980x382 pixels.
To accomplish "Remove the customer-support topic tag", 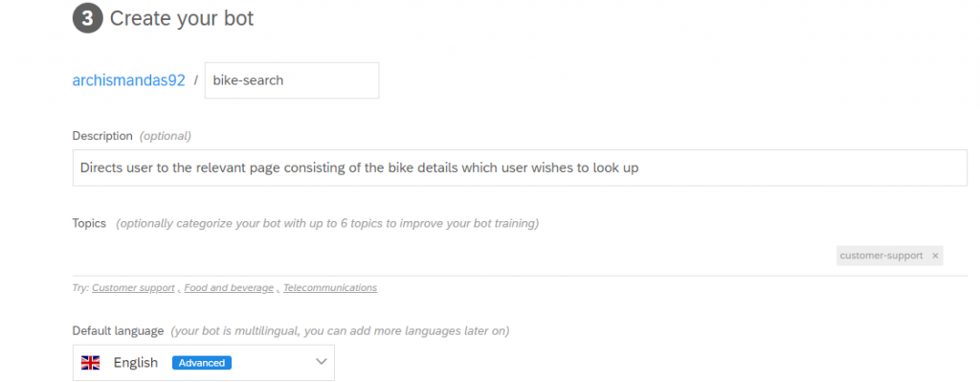I will (935, 256).
